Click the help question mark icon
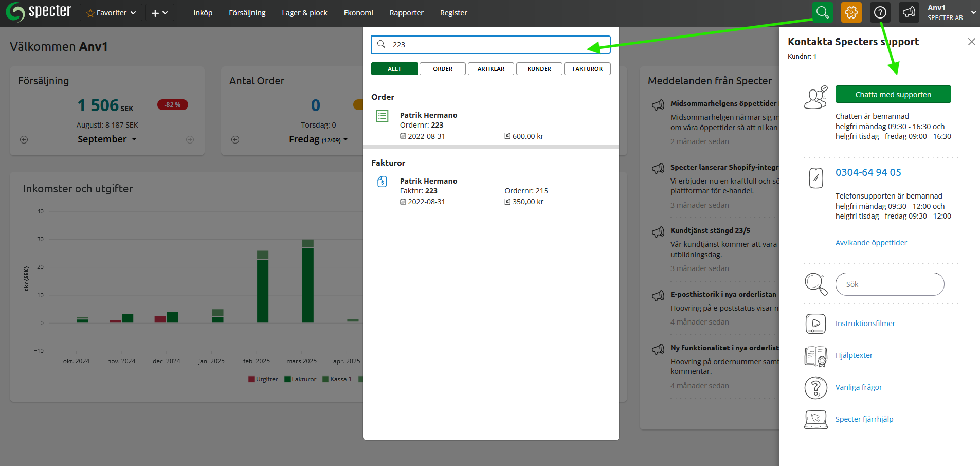980x466 pixels. (x=880, y=12)
